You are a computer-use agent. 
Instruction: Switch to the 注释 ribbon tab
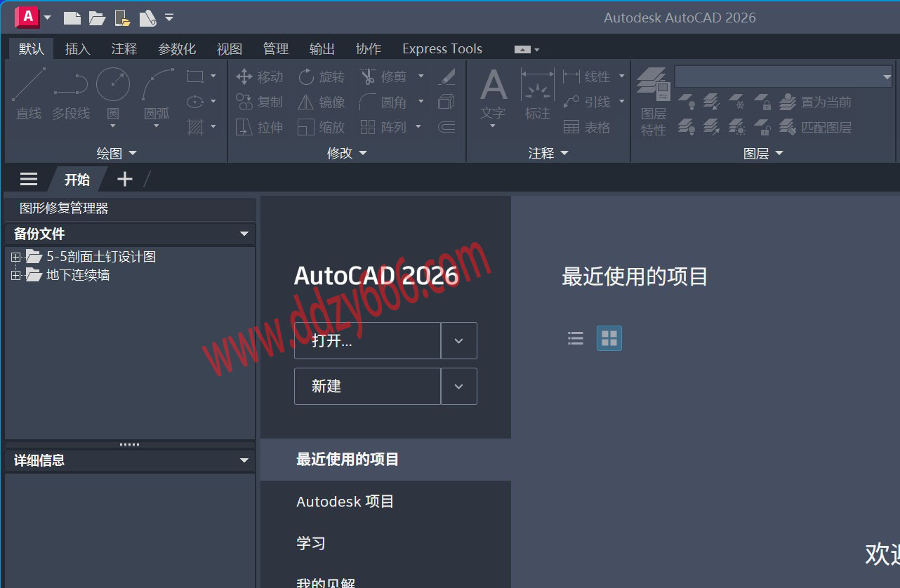[124, 48]
